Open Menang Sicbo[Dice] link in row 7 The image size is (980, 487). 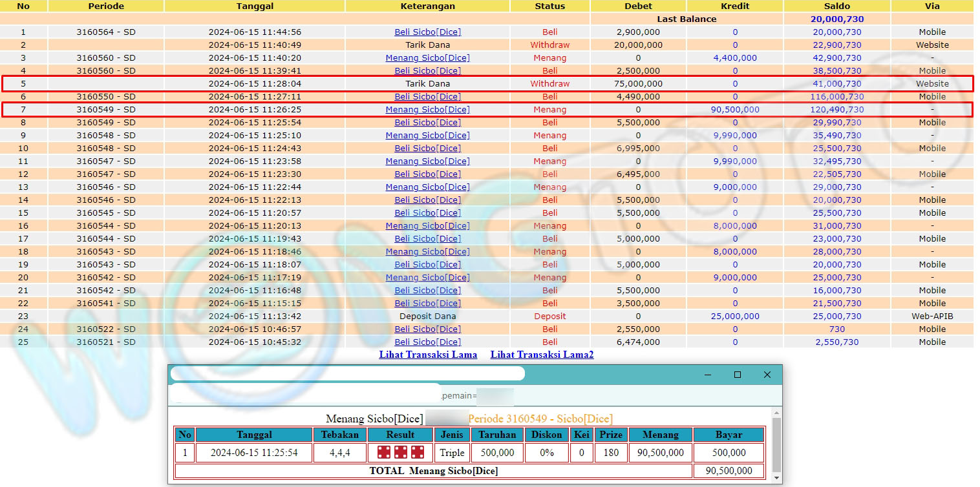point(427,110)
